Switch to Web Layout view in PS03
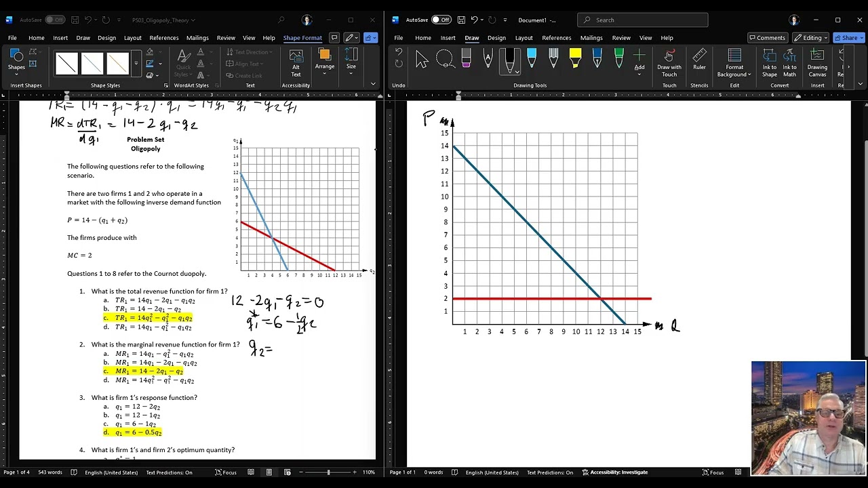 tap(288, 472)
